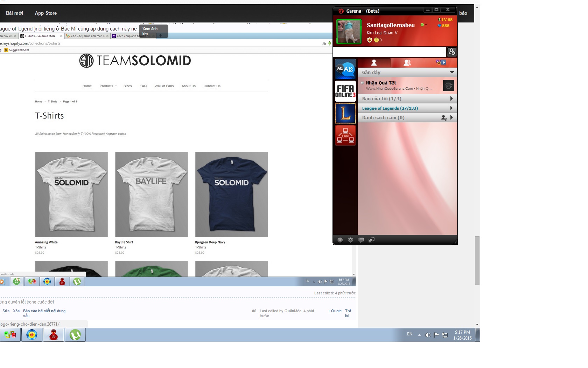Screen dimensions: 588x368
Task: Switch to the Yahoo and Facebook tab
Action: [441, 63]
